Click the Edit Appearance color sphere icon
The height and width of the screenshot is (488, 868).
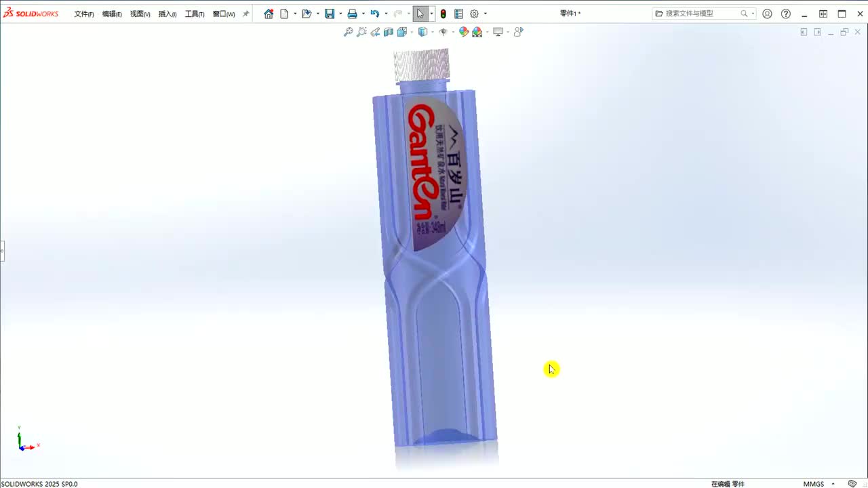click(464, 32)
